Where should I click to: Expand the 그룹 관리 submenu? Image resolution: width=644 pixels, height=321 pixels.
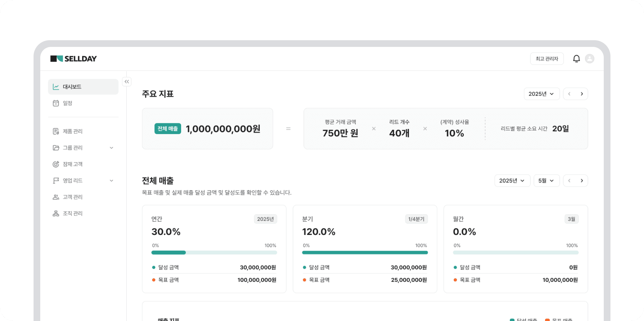point(111,147)
